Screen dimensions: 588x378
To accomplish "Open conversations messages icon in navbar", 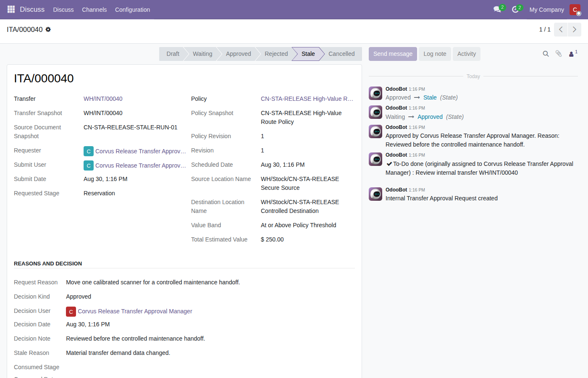I will coord(498,9).
